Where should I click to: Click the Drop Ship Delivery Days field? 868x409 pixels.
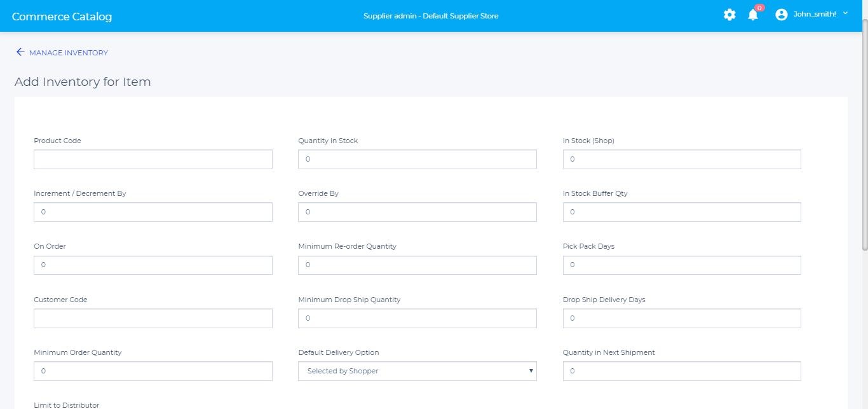(682, 318)
